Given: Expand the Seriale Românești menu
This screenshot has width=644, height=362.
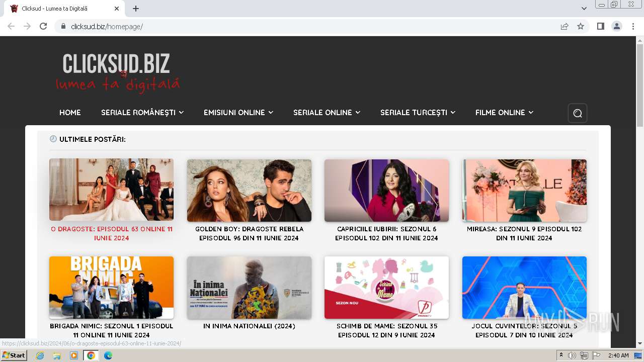Looking at the screenshot, I should [142, 113].
